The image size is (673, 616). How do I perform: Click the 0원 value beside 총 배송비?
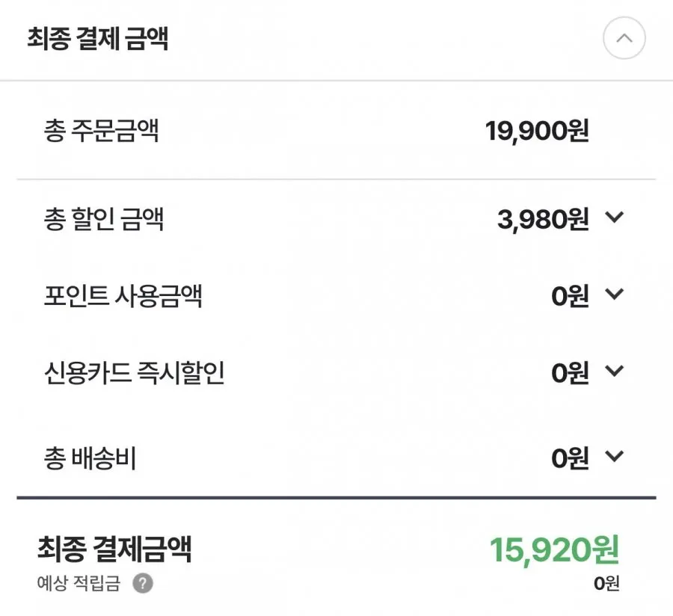[570, 458]
